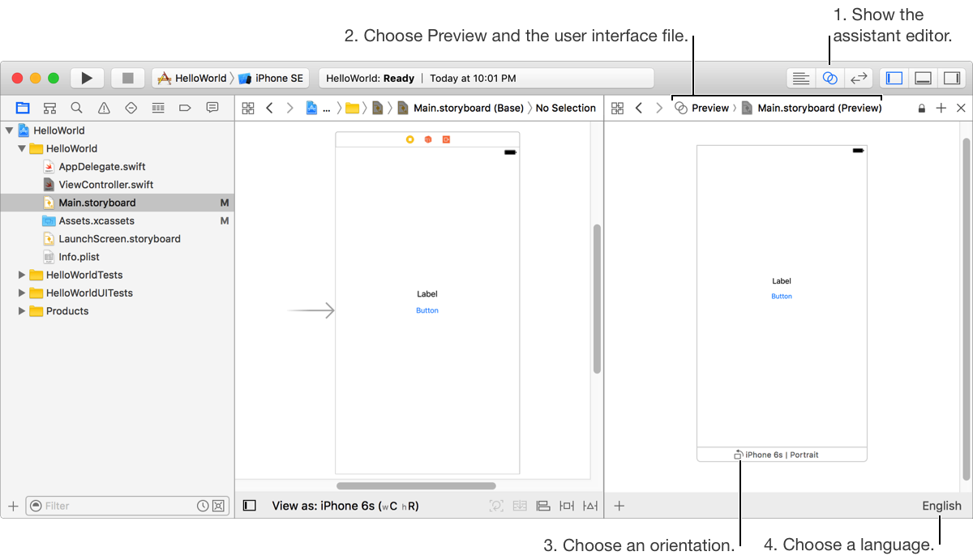Open the symbol navigator tab
Viewport: 973px width, 560px height.
pos(49,108)
